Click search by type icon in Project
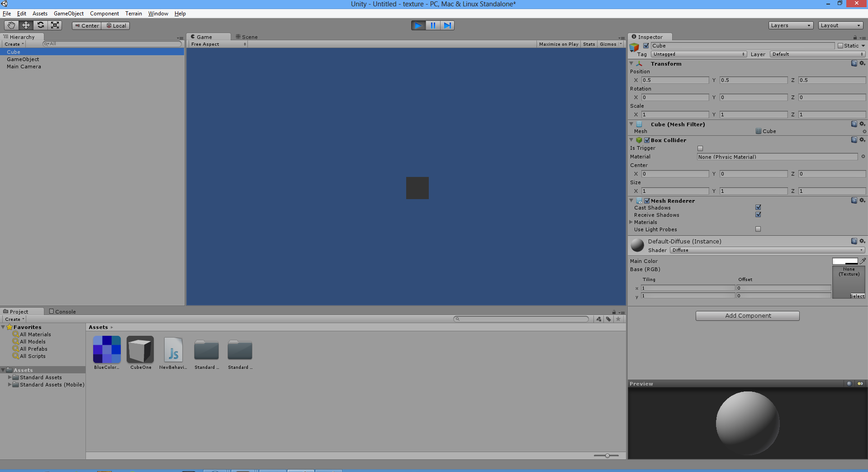This screenshot has height=472, width=868. point(599,319)
